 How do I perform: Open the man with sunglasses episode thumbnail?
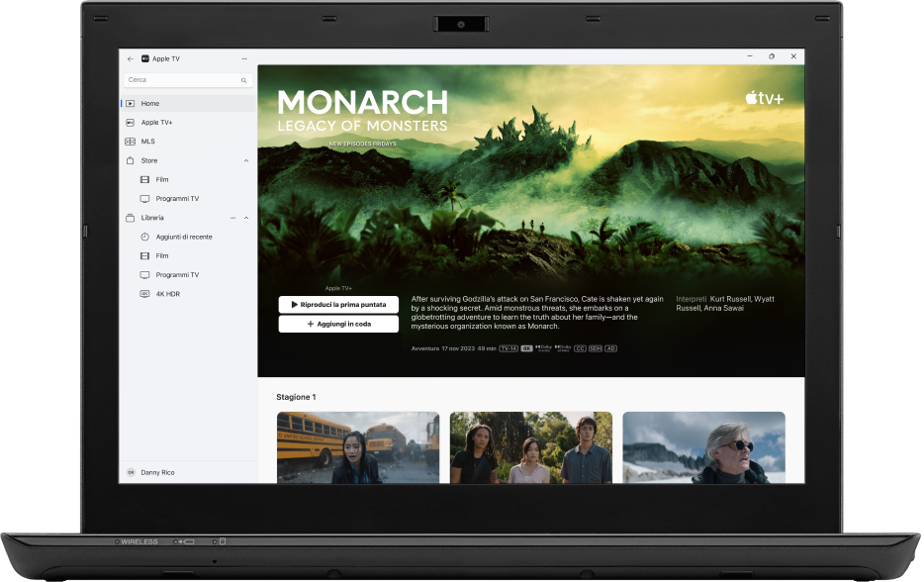coord(703,447)
